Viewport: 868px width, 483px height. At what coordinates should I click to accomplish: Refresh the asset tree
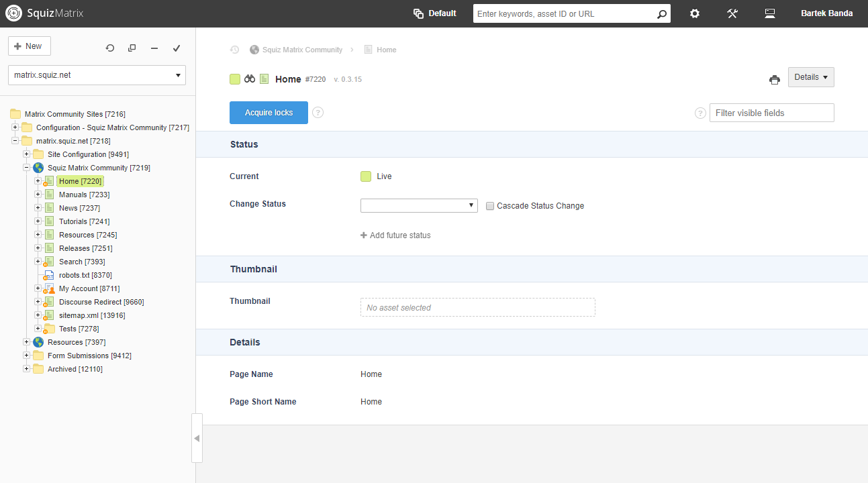110,48
